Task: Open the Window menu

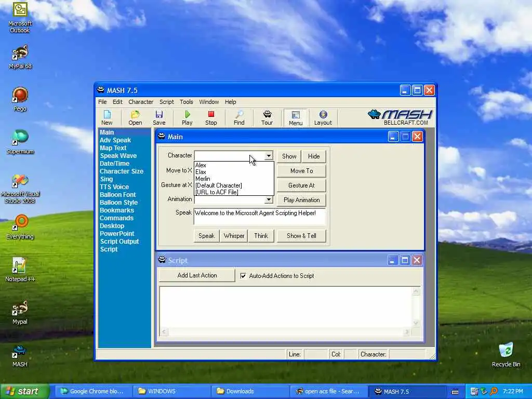Action: [209, 102]
